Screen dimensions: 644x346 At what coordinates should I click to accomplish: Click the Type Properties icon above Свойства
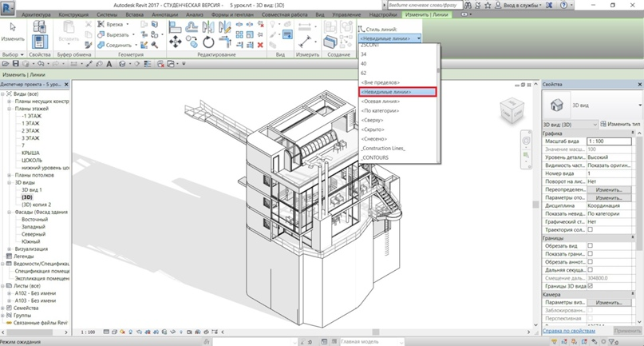40,27
